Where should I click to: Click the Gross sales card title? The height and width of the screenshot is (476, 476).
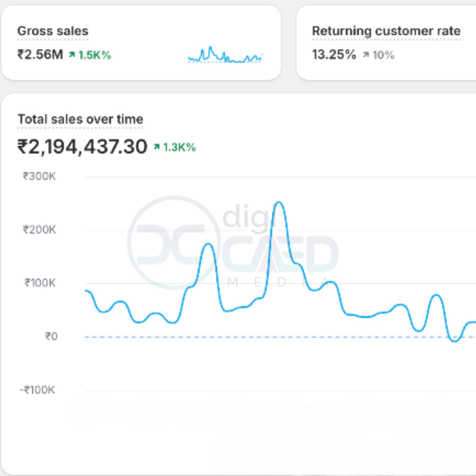click(53, 31)
